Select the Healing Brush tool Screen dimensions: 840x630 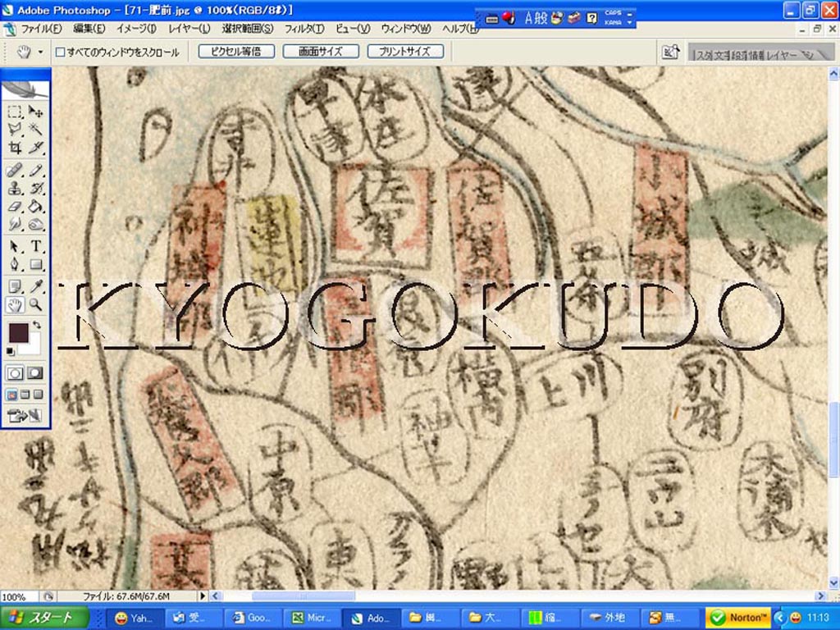15,171
